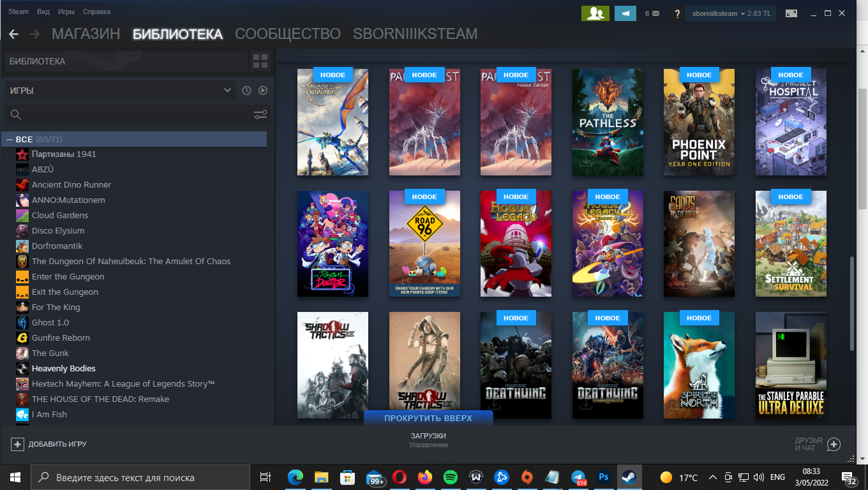Open advanced filter sliders icon

pos(260,115)
